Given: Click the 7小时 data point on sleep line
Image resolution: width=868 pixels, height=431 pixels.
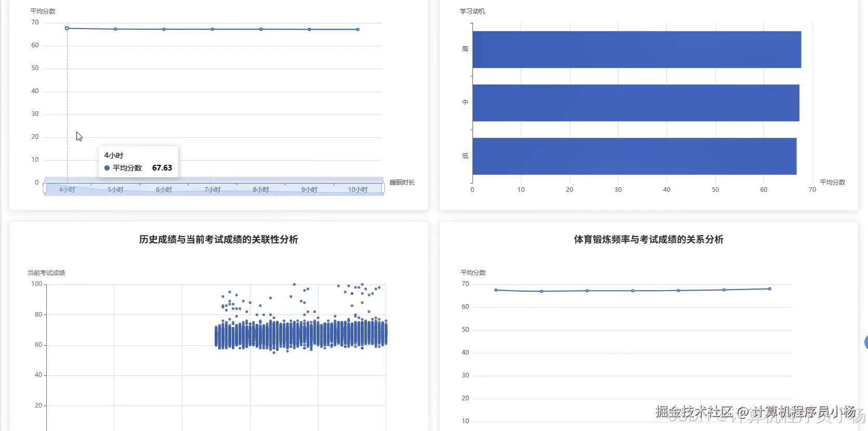Looking at the screenshot, I should pyautogui.click(x=212, y=29).
